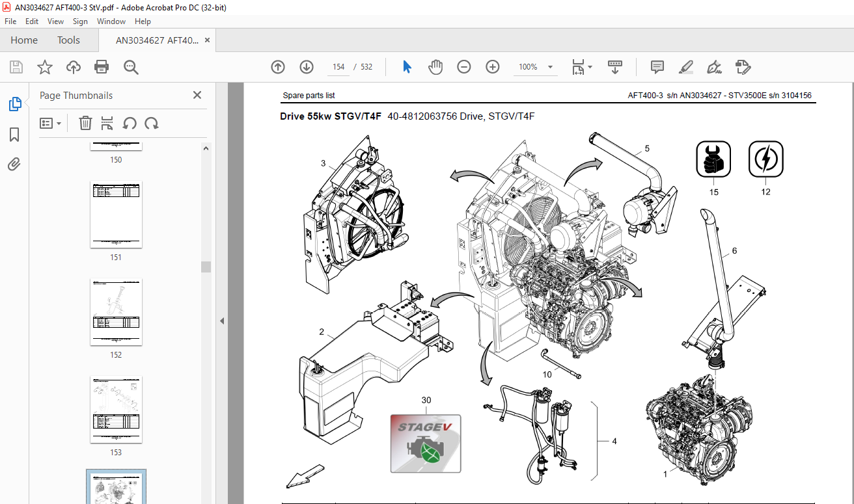Click the page number input field
The height and width of the screenshot is (504, 854).
[x=337, y=67]
